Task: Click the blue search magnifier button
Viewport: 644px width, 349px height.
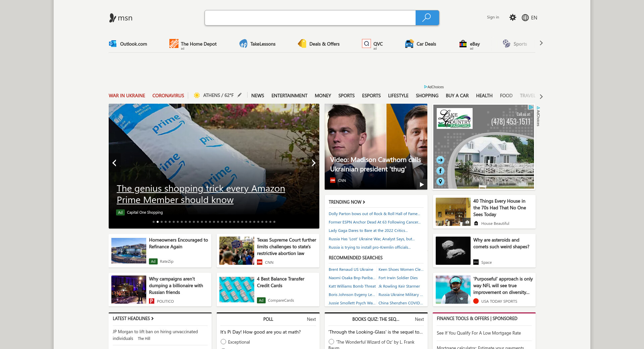Action: click(427, 18)
